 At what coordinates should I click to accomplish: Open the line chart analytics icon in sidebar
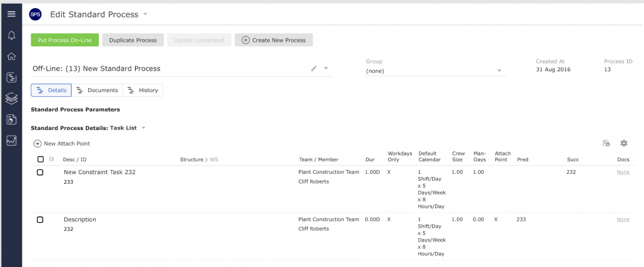click(11, 141)
